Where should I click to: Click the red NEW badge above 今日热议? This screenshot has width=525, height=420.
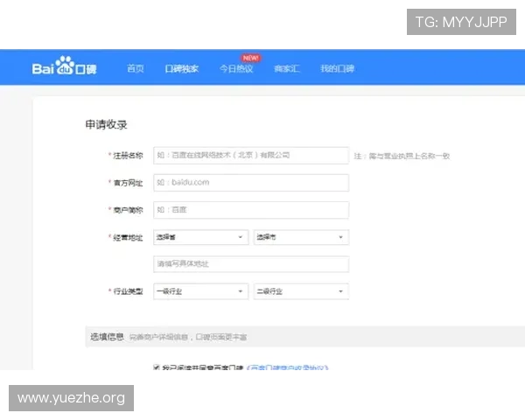point(251,58)
